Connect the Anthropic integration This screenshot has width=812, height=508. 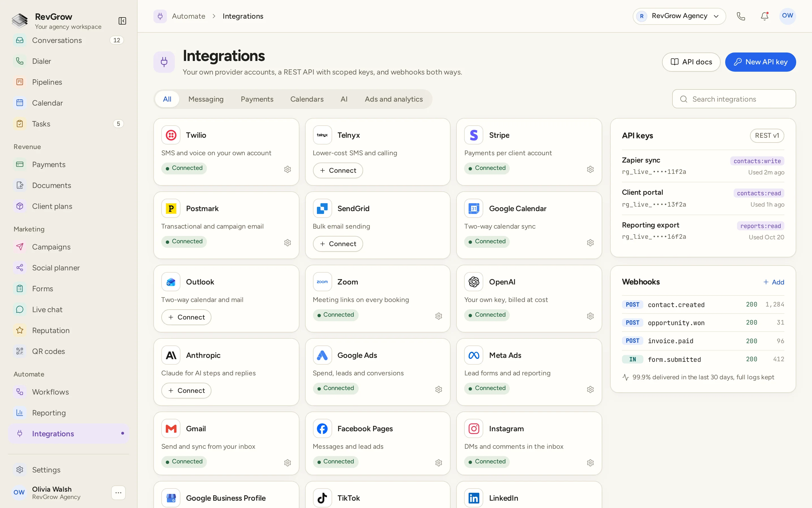pyautogui.click(x=186, y=390)
